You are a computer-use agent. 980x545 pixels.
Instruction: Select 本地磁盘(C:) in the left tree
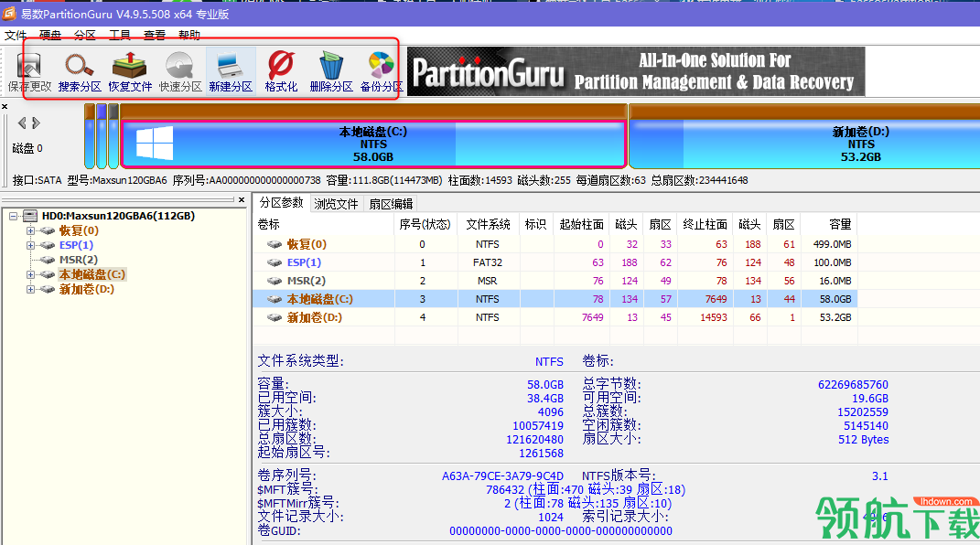(x=92, y=274)
